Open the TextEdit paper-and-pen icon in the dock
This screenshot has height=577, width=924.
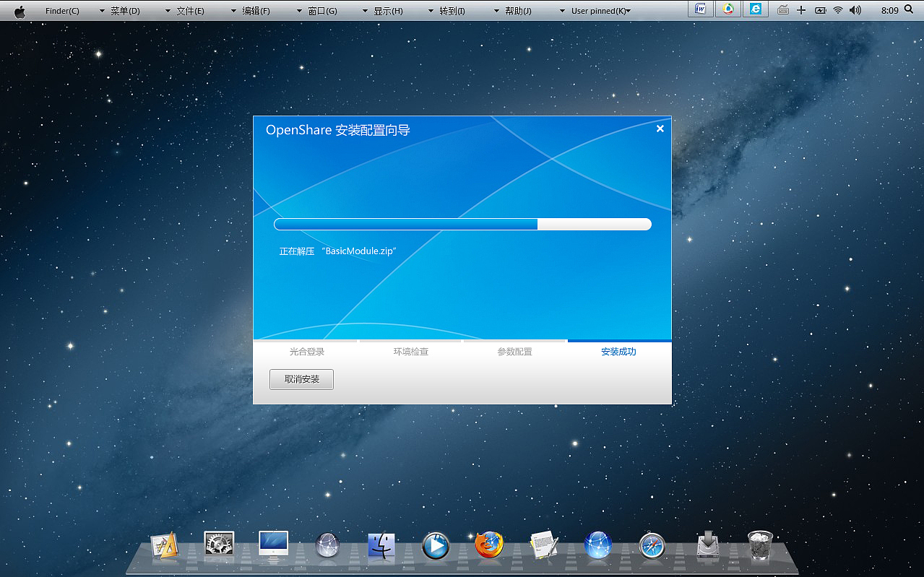[x=543, y=545]
